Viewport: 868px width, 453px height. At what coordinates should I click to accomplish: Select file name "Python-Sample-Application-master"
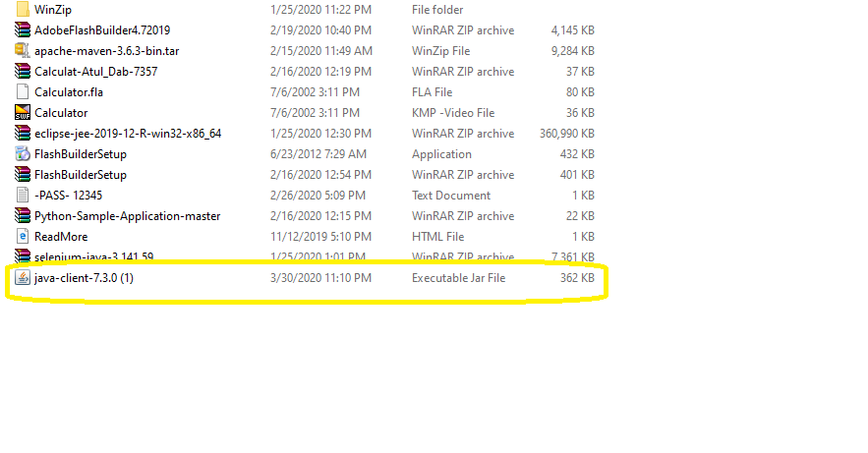pyautogui.click(x=128, y=216)
